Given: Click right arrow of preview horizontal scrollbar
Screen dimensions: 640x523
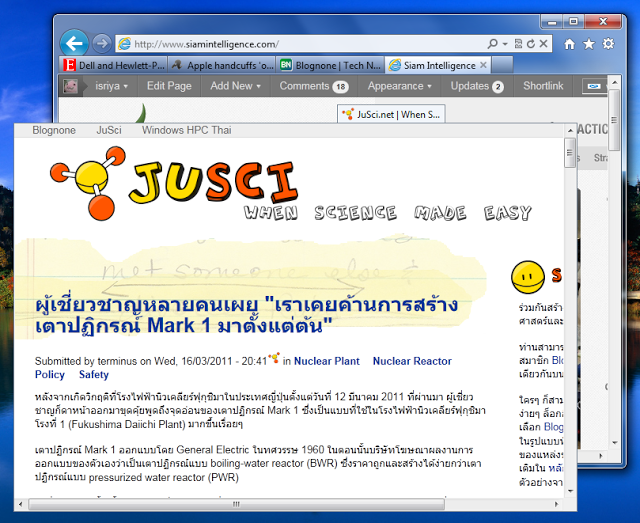Looking at the screenshot, I should tap(556, 505).
